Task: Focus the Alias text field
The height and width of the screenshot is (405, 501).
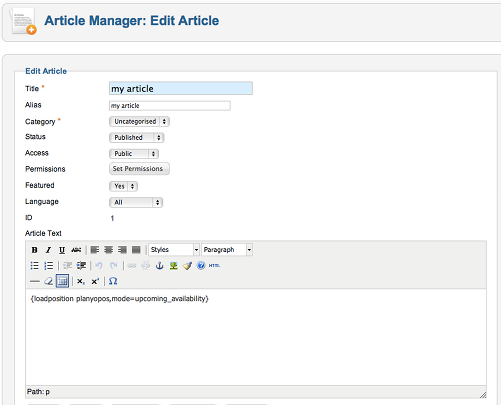Action: point(170,106)
